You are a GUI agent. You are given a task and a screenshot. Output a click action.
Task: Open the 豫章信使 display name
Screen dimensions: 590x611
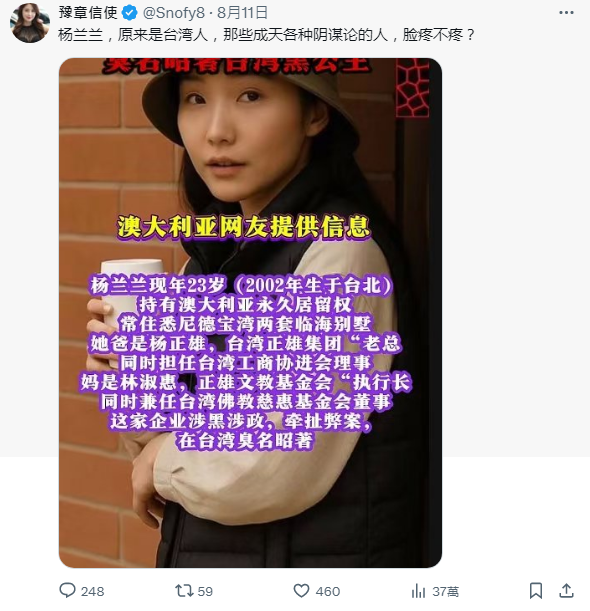coord(88,13)
